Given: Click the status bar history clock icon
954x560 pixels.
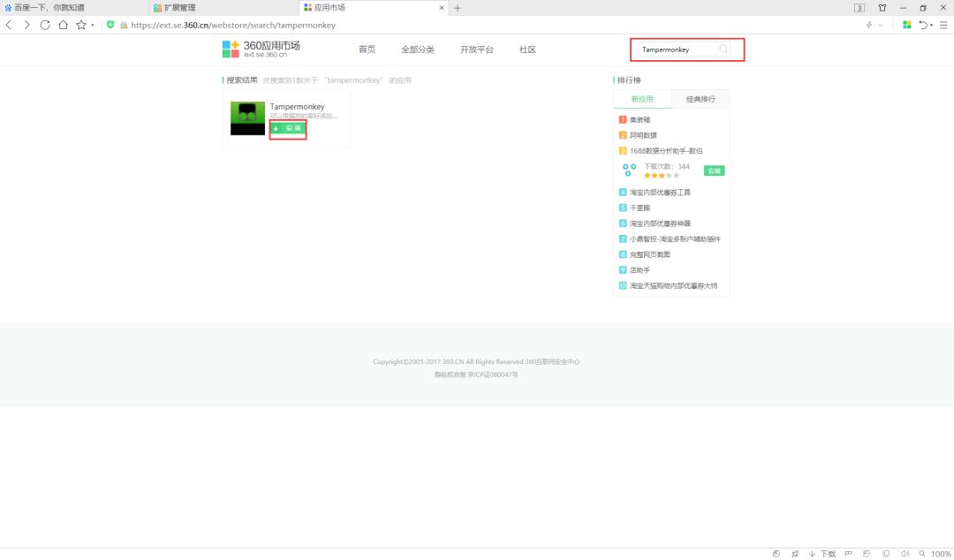Looking at the screenshot, I should pos(776,553).
